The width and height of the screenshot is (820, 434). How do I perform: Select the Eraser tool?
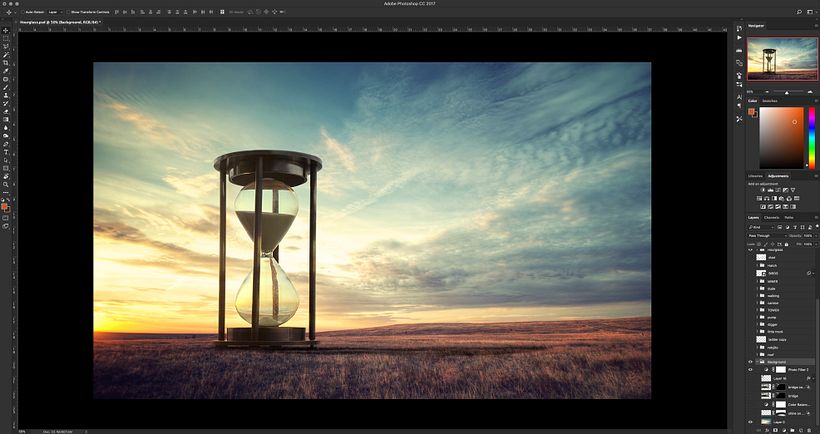coord(6,111)
